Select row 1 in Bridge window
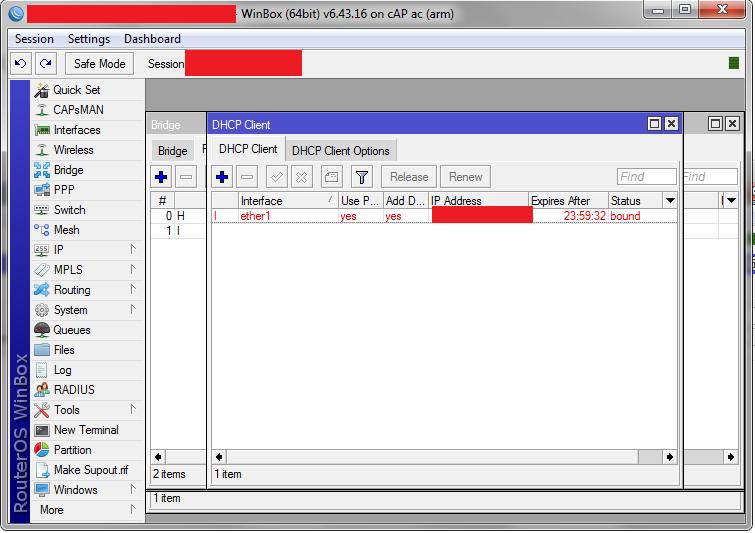Screen dimensions: 755x533 tap(178, 231)
